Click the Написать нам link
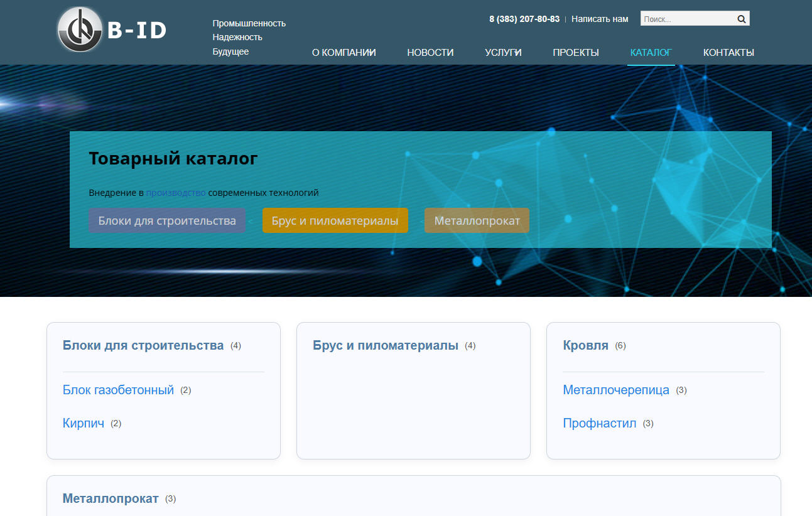The height and width of the screenshot is (516, 812). tap(600, 19)
